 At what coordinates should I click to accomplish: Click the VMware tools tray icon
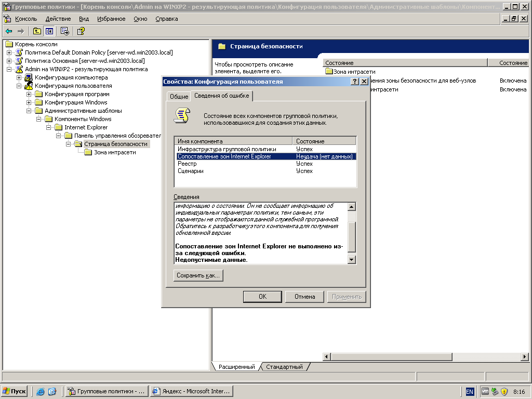[x=485, y=392]
